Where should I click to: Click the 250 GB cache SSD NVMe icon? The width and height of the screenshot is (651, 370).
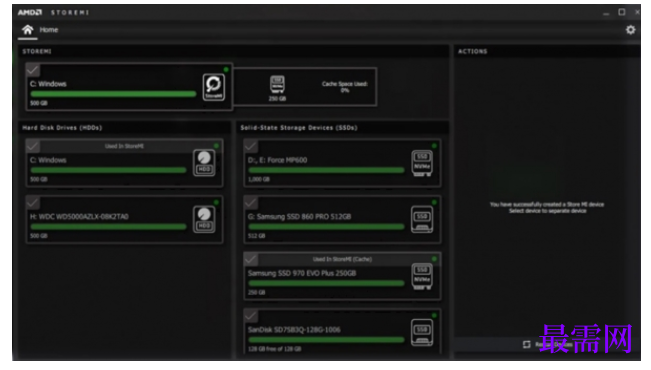click(x=277, y=84)
